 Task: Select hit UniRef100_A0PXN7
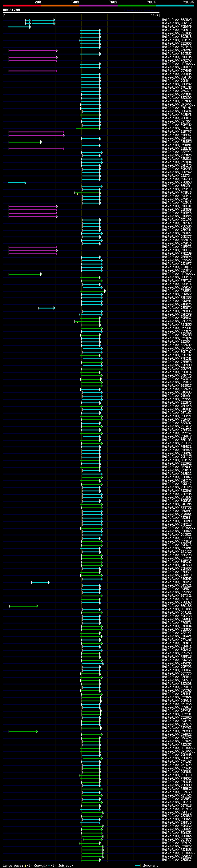click(x=177, y=50)
